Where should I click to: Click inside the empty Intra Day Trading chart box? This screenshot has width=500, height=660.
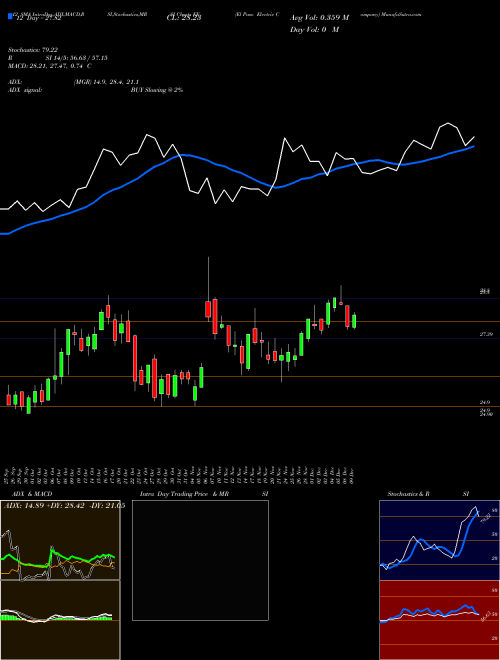click(200, 560)
